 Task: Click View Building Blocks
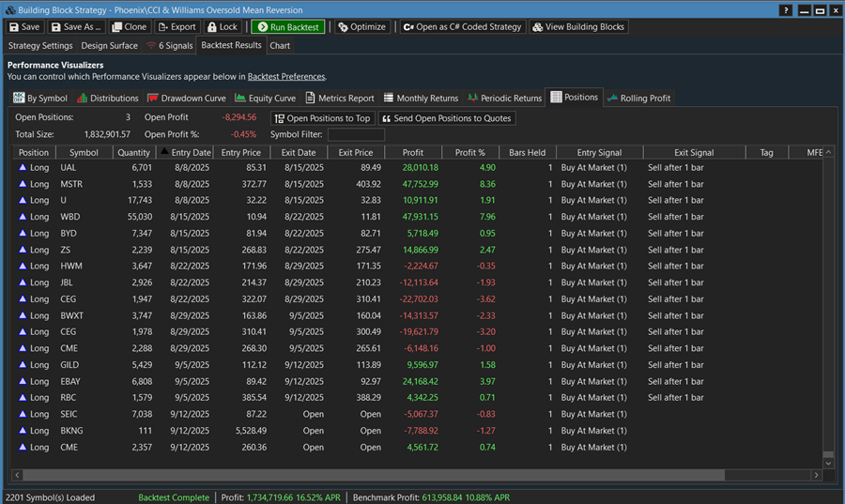[578, 27]
